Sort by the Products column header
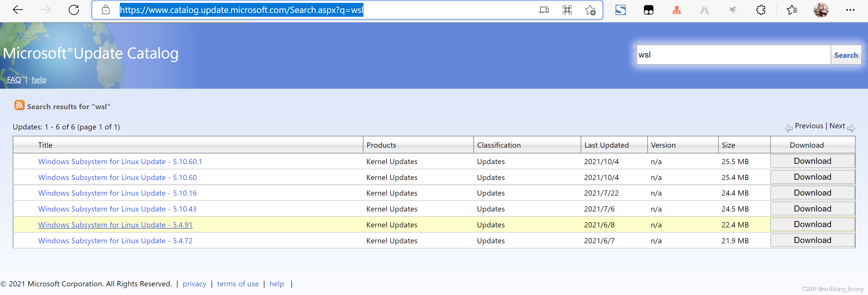The width and height of the screenshot is (868, 295). click(381, 145)
